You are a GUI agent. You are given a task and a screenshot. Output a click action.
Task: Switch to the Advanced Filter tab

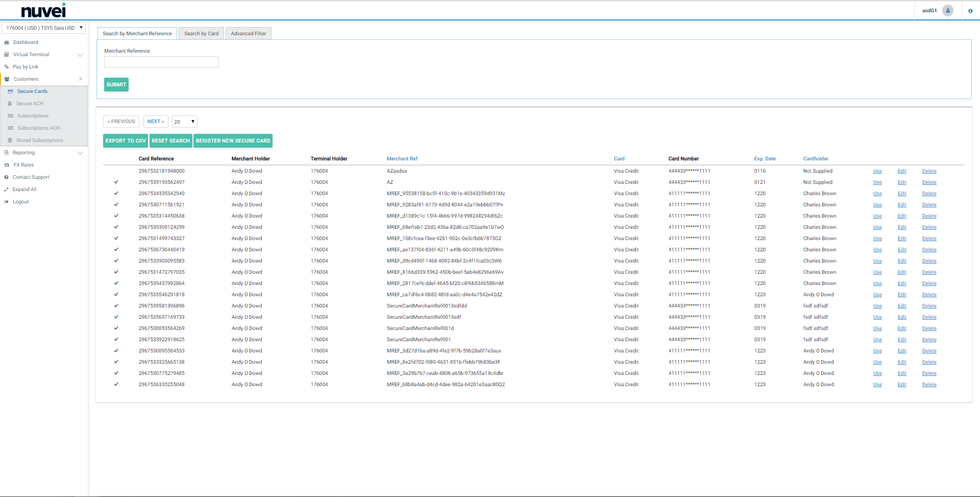[248, 34]
